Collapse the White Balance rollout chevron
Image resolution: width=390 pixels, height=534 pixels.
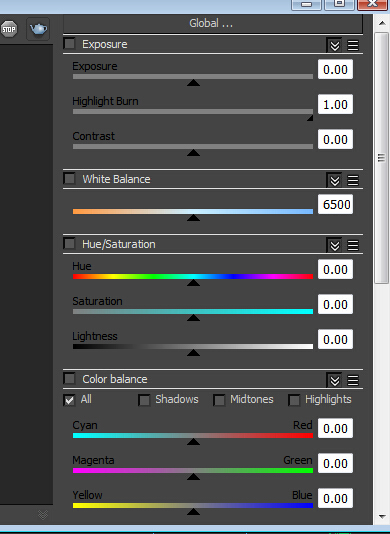tap(334, 180)
